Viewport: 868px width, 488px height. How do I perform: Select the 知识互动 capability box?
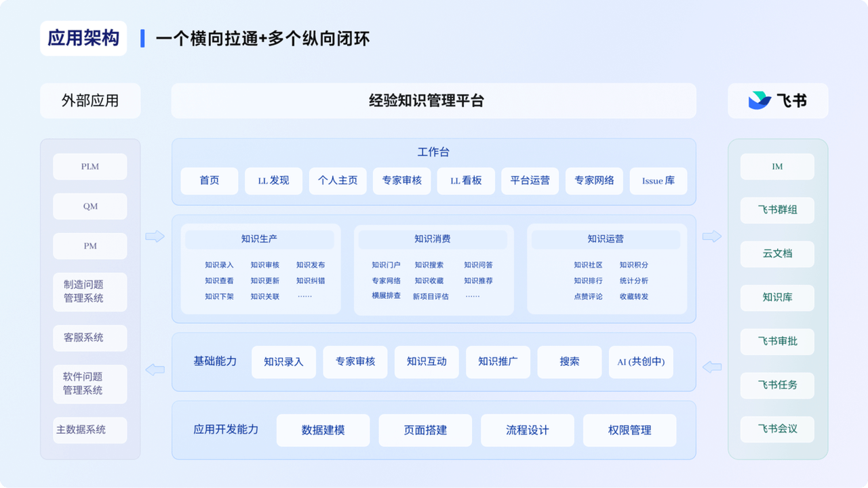click(427, 362)
